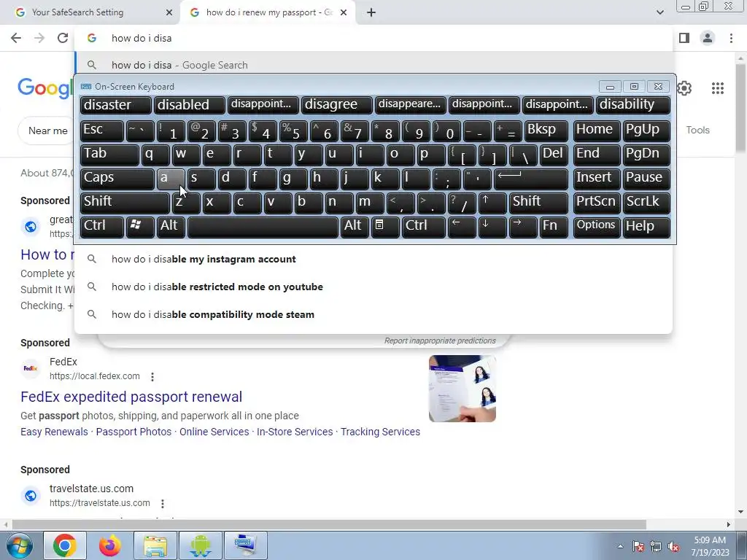This screenshot has height=560, width=747.
Task: Tap the Bksp key on keyboard
Action: 546,131
